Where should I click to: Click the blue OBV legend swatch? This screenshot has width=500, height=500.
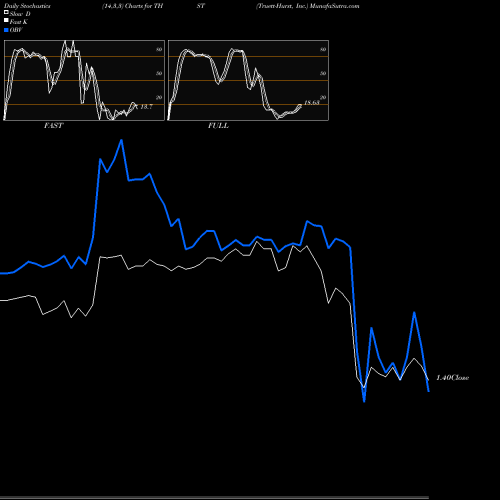click(6, 30)
